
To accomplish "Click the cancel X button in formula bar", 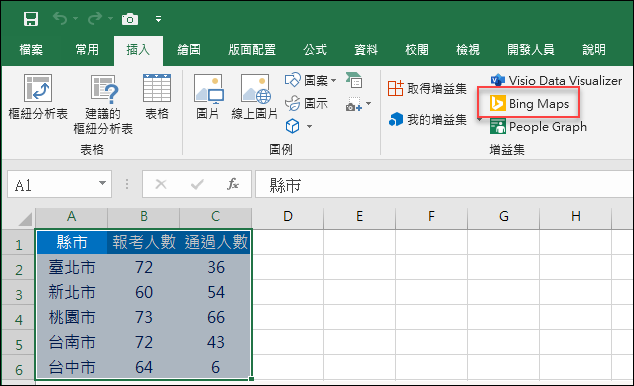I will [x=161, y=184].
